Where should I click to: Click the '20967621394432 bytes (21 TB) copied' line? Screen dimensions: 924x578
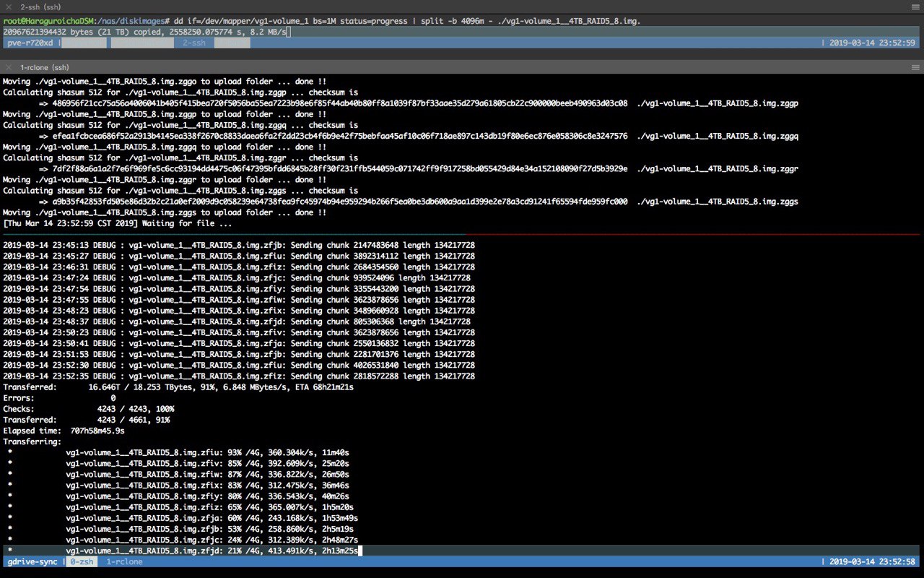click(144, 32)
